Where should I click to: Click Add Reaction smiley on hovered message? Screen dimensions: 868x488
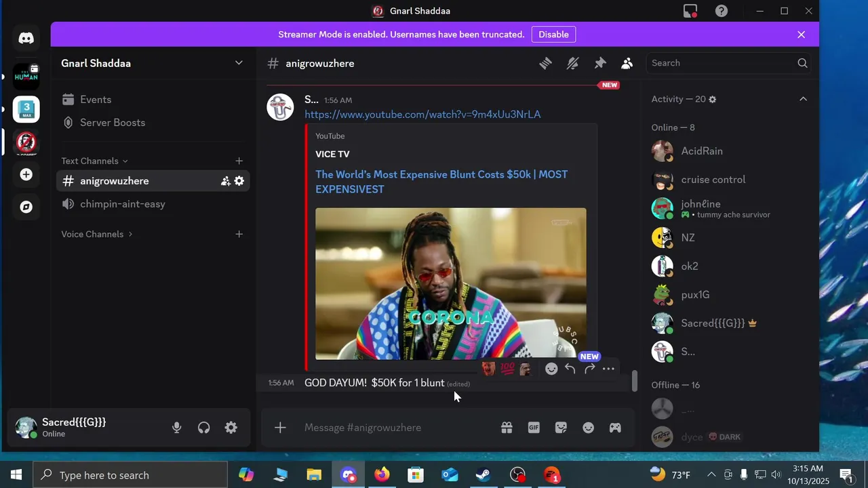coord(551,369)
